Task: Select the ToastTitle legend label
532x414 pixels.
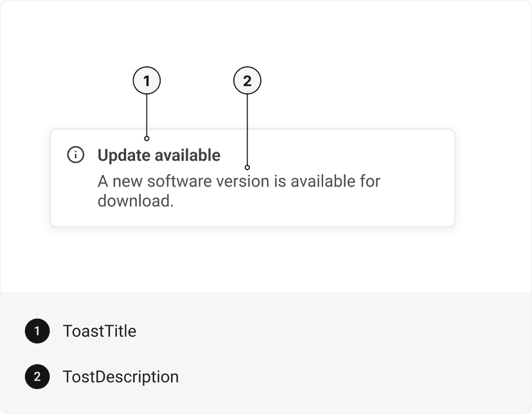Action: pyautogui.click(x=100, y=331)
